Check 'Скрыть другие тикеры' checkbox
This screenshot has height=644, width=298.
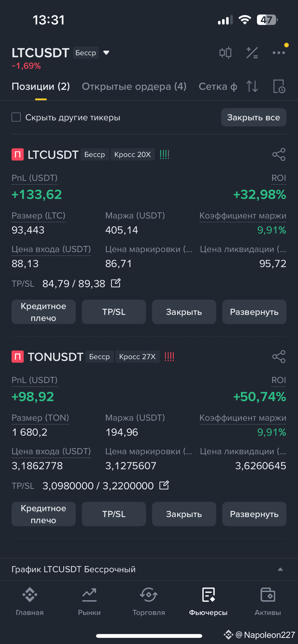(16, 117)
